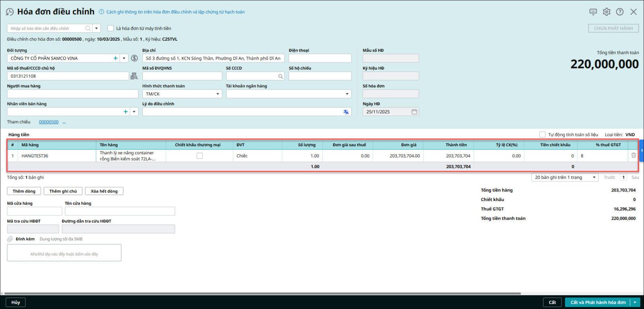This screenshot has height=309, width=644.
Task: Enable Là hóa đơn từ máy tính tiền
Action: (x=111, y=28)
